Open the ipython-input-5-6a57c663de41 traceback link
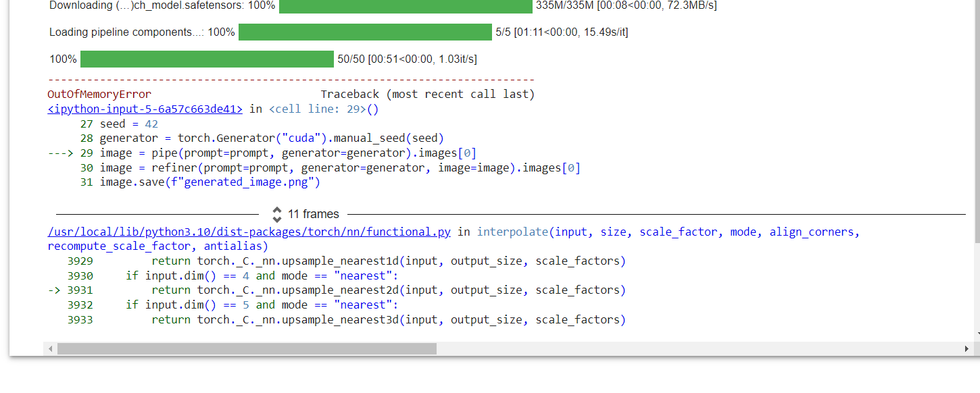This screenshot has height=393, width=980. (144, 109)
